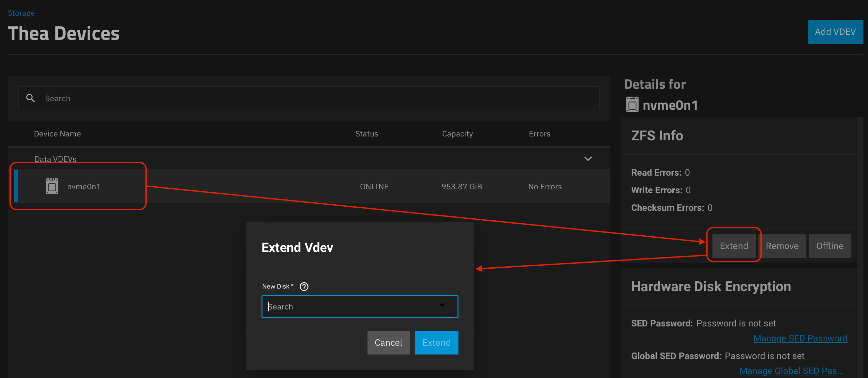Open Manage Global SED Password link

click(791, 370)
